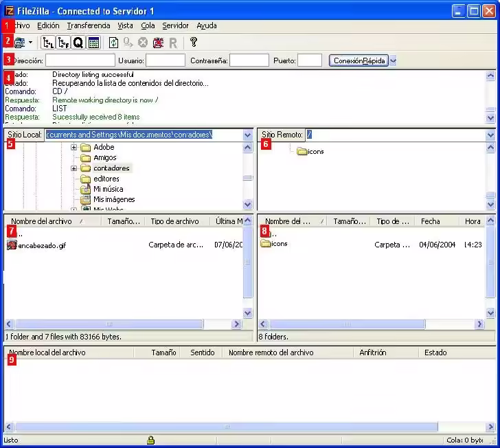Click the Sitio Remoto path field
Image resolution: width=500 pixels, height=448 pixels.
(396, 135)
